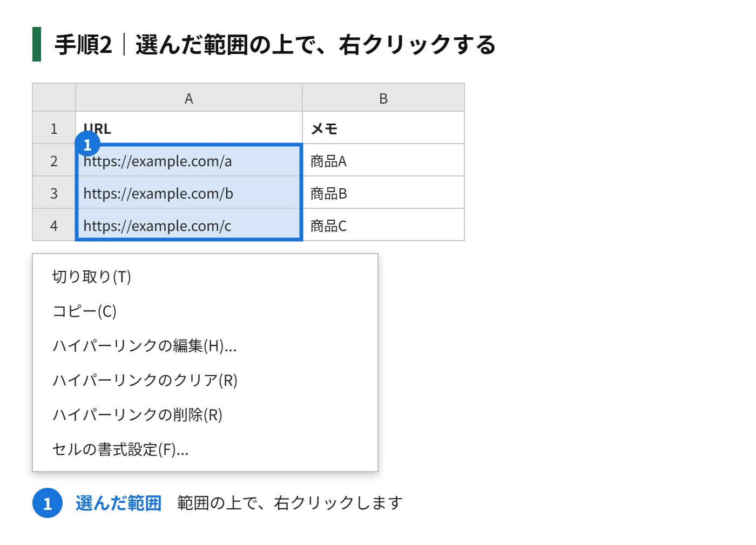
Task: Select row 2 header
Action: pos(54,160)
